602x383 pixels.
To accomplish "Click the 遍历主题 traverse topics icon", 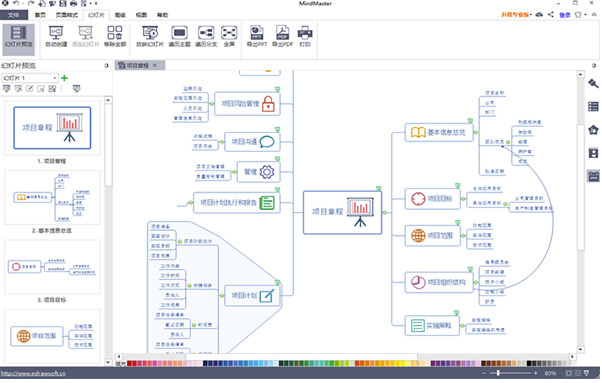I will point(179,36).
